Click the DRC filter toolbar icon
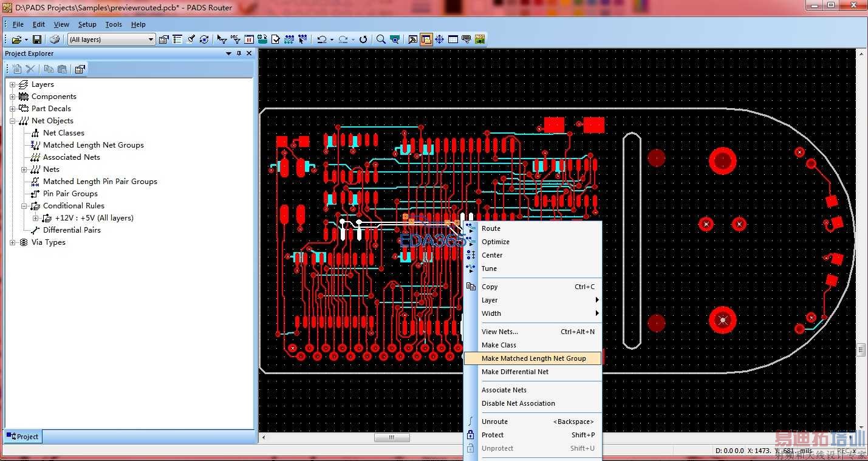This screenshot has width=868, height=461. pyautogui.click(x=236, y=39)
